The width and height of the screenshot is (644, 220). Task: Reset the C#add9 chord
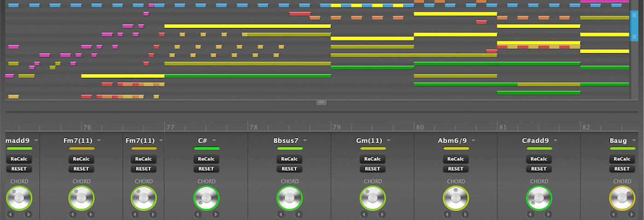pyautogui.click(x=539, y=169)
